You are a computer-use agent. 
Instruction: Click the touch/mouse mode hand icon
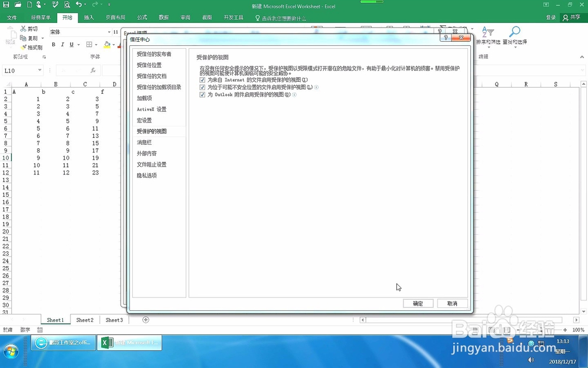[x=39, y=5]
